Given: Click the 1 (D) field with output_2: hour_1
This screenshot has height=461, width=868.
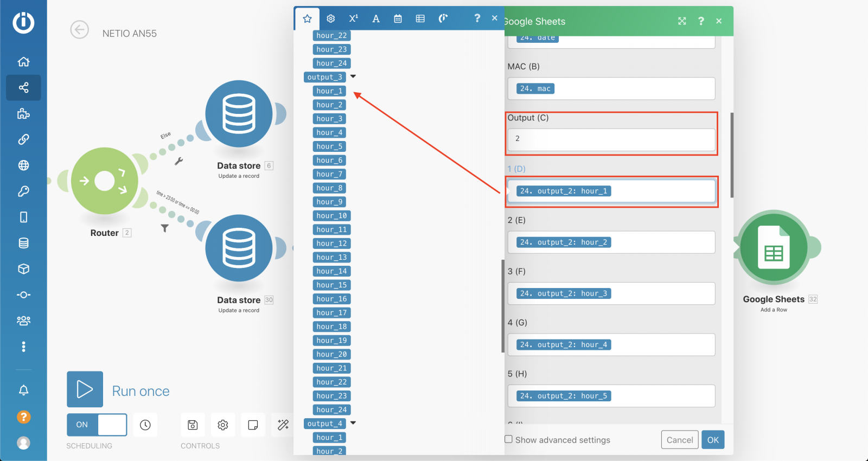Looking at the screenshot, I should (611, 191).
